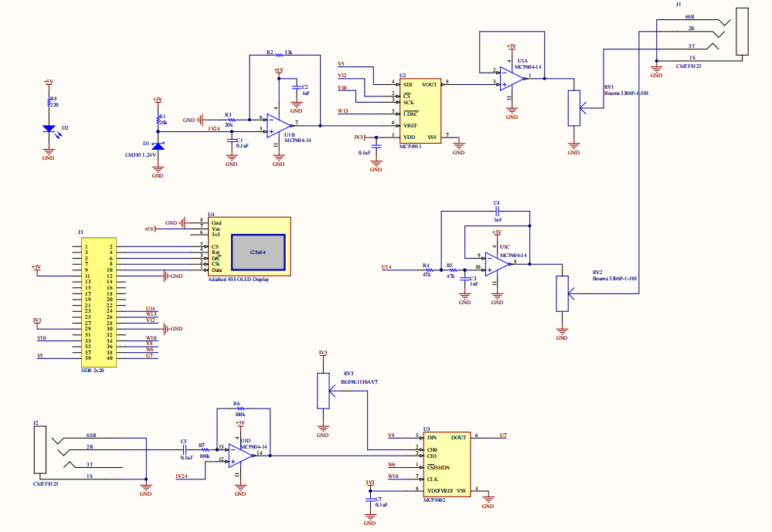Select the R6 100k resistor

pos(240,410)
